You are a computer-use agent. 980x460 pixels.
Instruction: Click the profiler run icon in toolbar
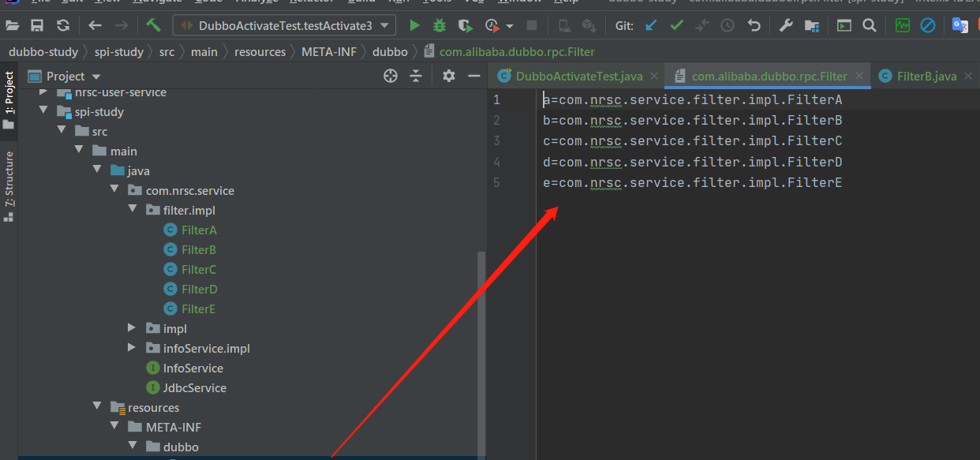click(x=492, y=25)
